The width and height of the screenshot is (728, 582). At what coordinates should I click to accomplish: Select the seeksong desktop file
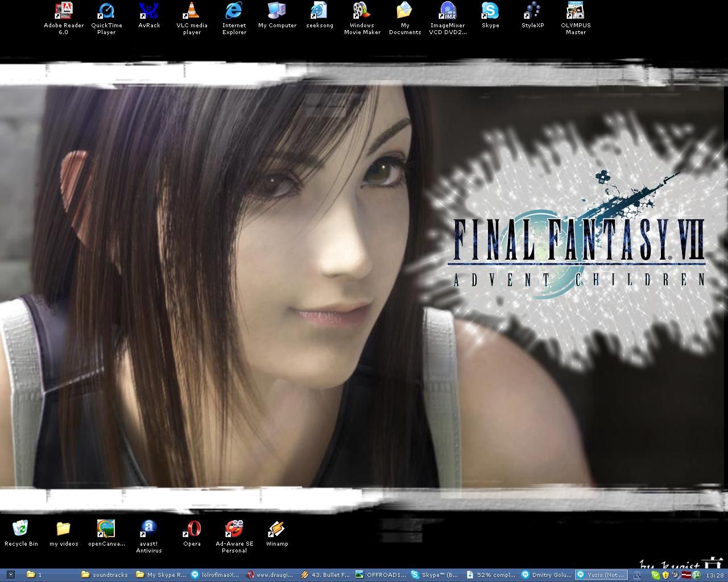(x=320, y=15)
